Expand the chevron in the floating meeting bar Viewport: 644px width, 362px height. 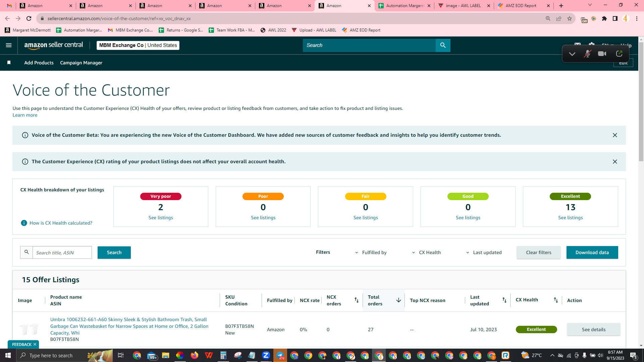[572, 54]
